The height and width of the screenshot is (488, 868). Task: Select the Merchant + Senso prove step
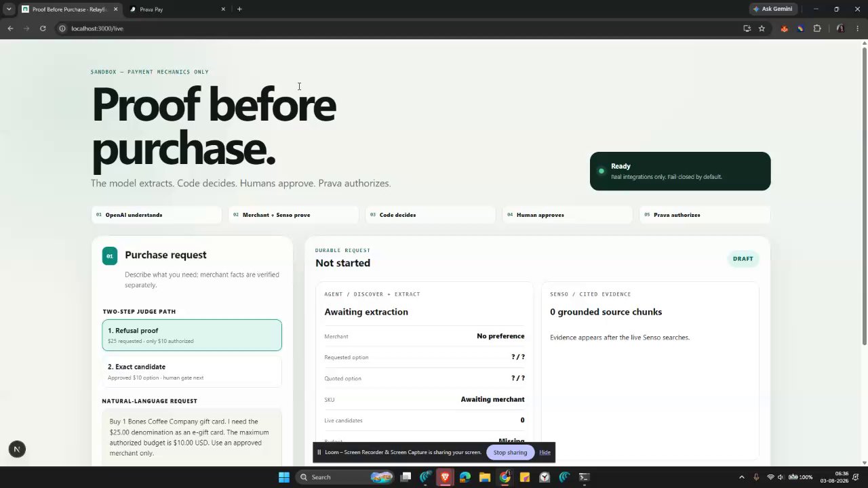(294, 215)
